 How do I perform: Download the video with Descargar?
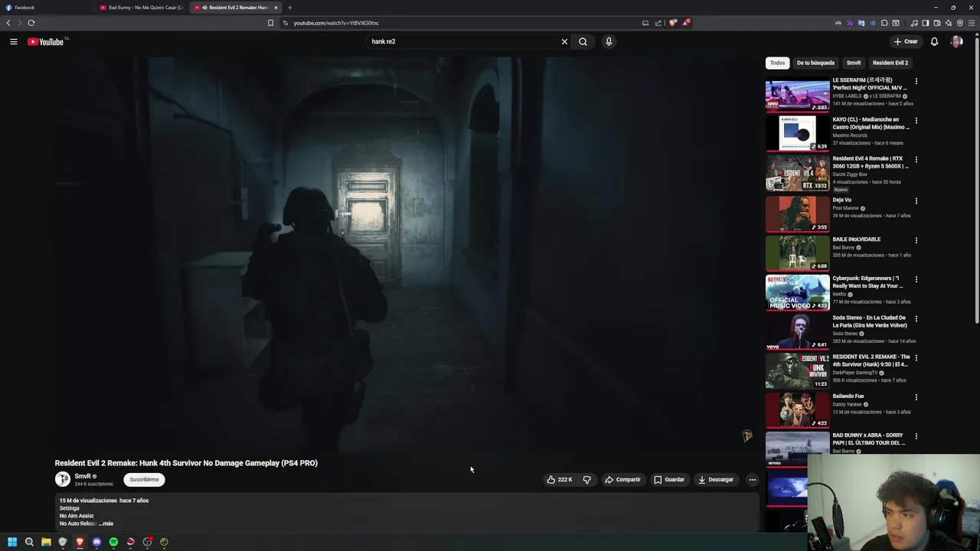coord(716,480)
